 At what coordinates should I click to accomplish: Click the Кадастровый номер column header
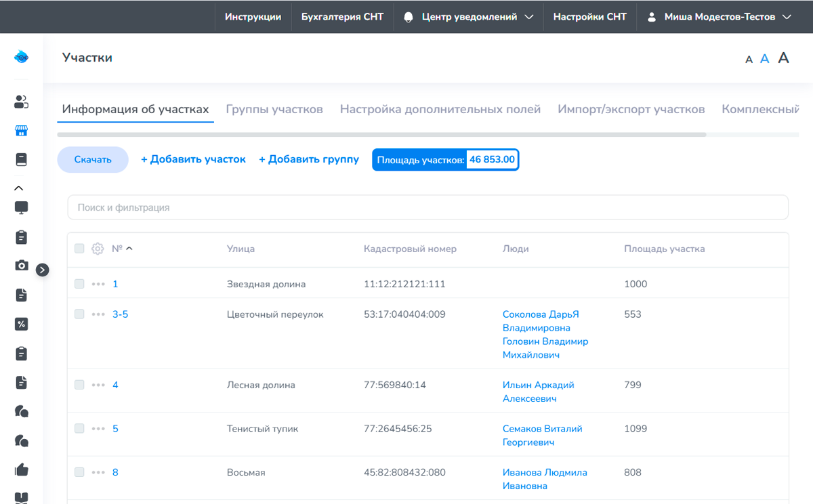410,249
